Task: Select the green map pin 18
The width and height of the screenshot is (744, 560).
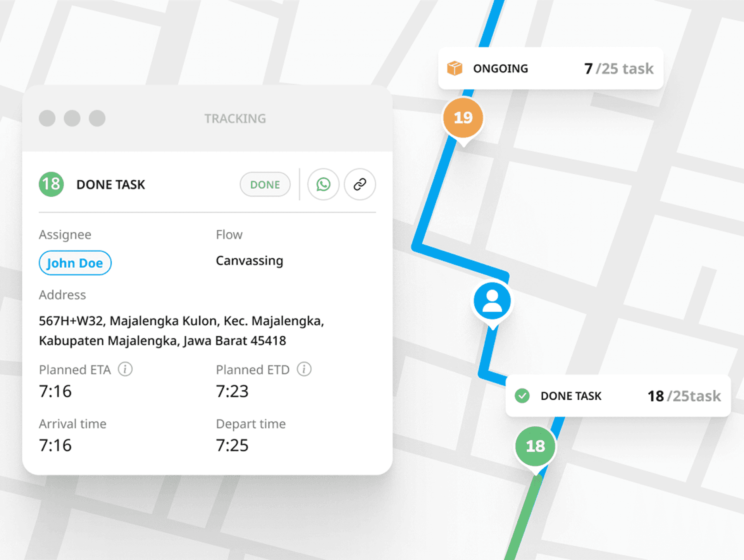Action: click(x=535, y=446)
